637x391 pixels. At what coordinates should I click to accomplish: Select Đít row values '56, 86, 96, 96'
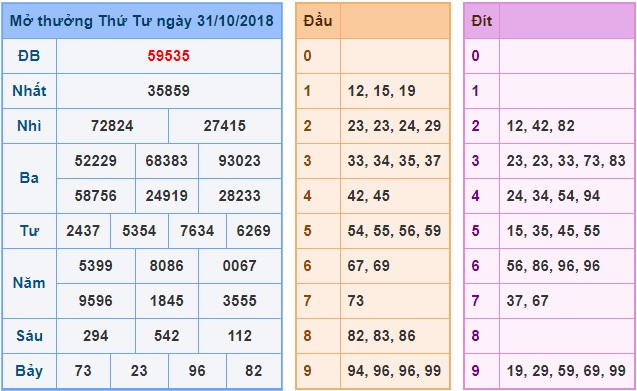point(553,266)
